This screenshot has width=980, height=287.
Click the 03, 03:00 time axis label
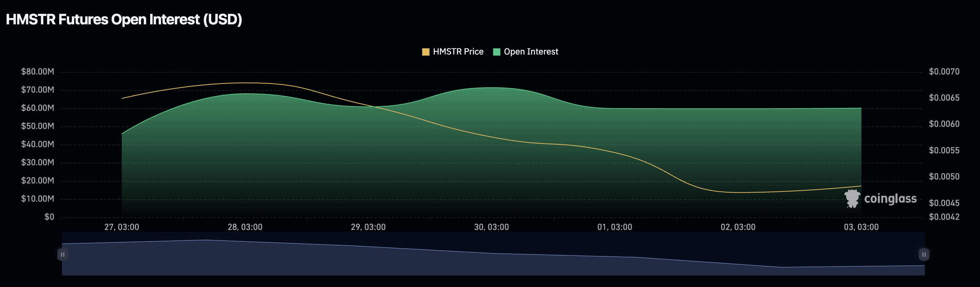(861, 227)
